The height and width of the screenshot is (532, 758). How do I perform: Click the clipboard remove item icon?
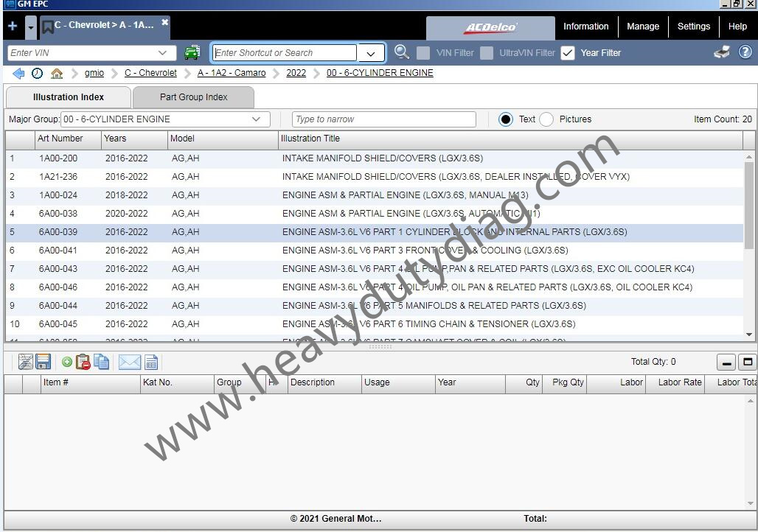tap(83, 362)
